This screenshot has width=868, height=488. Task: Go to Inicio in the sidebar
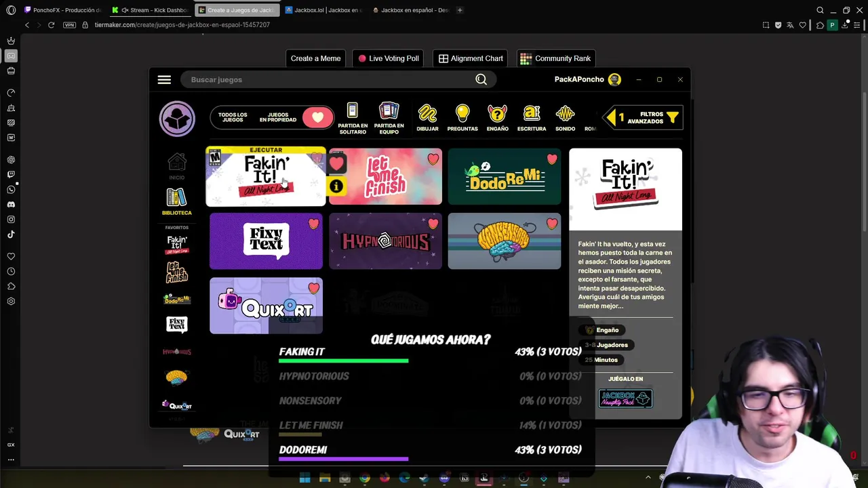(x=177, y=166)
